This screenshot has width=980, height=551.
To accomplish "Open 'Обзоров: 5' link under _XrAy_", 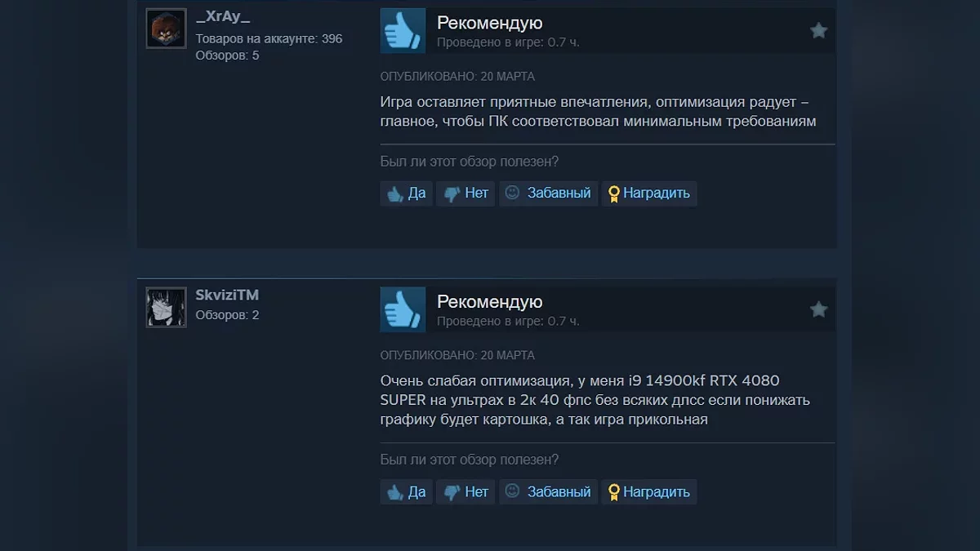I will 227,56.
